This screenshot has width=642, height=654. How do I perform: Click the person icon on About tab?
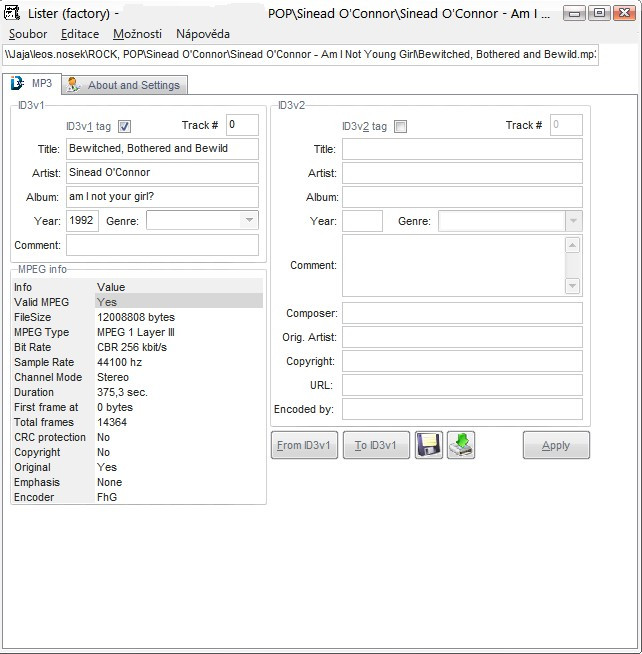[x=73, y=85]
